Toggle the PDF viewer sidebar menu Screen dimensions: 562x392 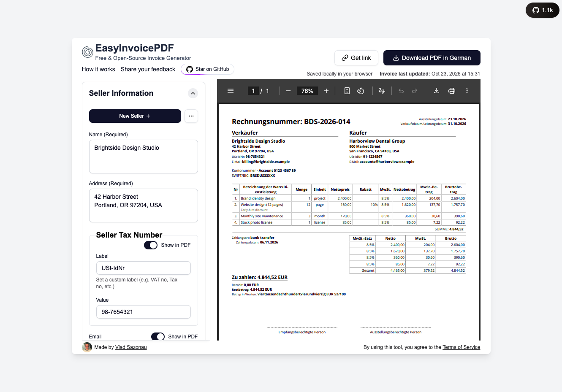[231, 91]
